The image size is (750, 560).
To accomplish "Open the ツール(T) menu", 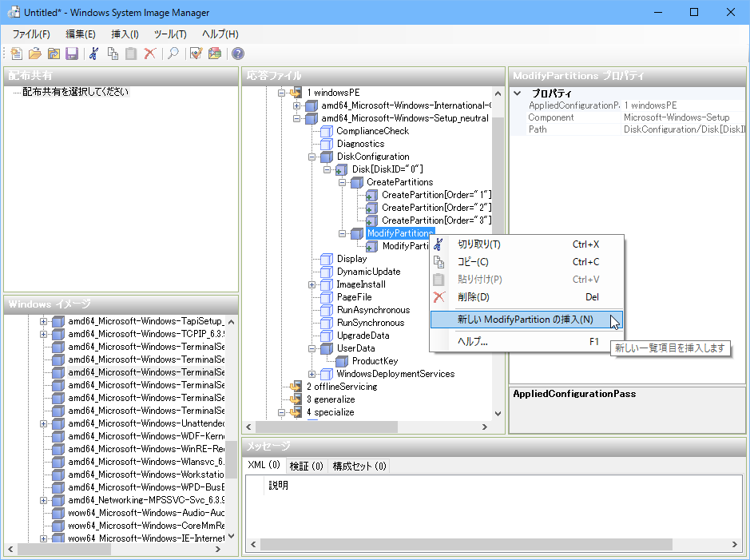I will [x=170, y=34].
